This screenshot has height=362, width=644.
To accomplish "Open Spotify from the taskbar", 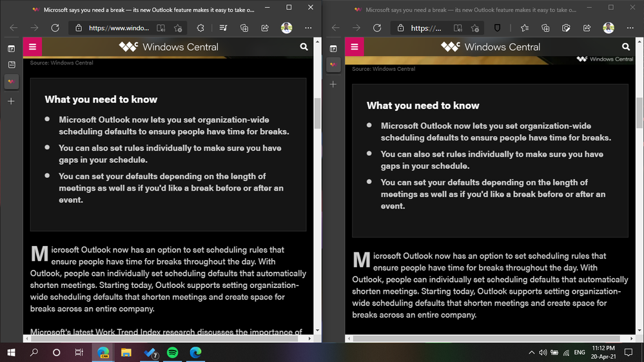I will pyautogui.click(x=173, y=352).
